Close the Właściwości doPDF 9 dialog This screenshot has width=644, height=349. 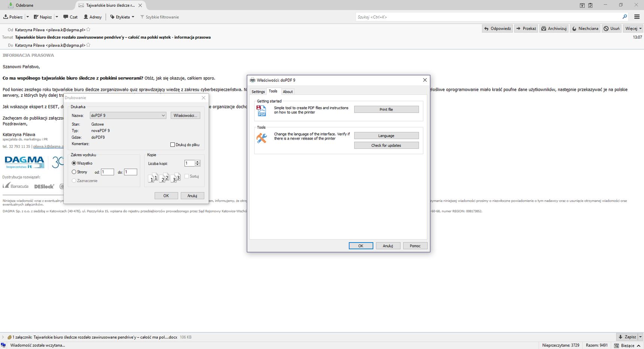[425, 80]
